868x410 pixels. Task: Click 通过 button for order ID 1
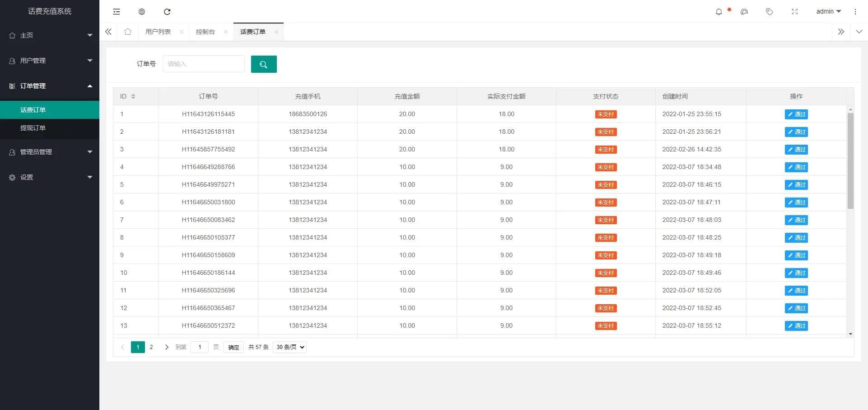click(x=796, y=114)
